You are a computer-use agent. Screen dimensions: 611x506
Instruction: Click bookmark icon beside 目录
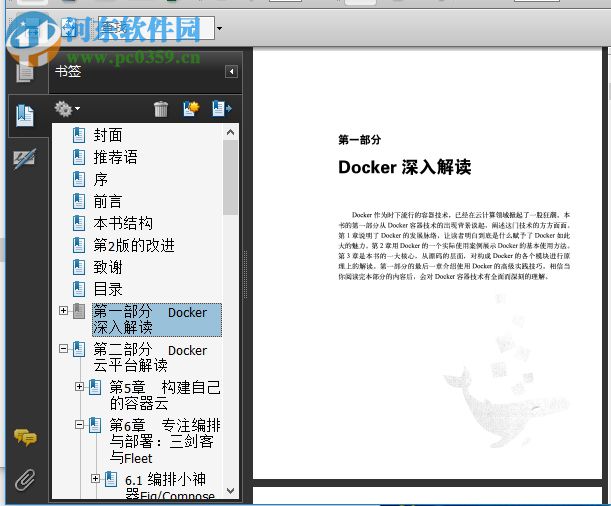coord(79,289)
